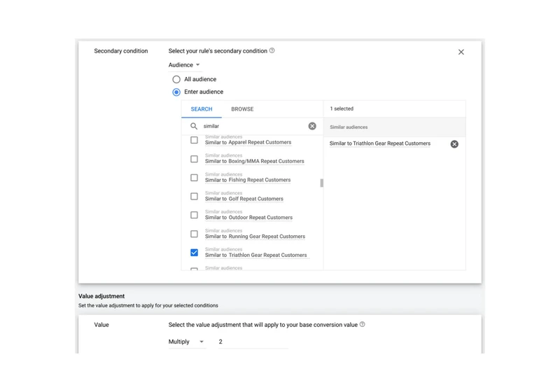Check Similar to Golf Repeat Customers

click(x=194, y=197)
